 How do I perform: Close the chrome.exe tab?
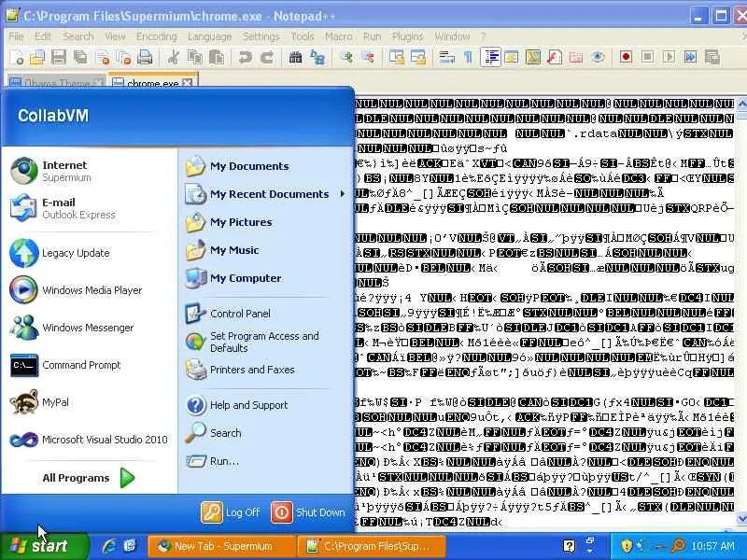click(x=188, y=83)
